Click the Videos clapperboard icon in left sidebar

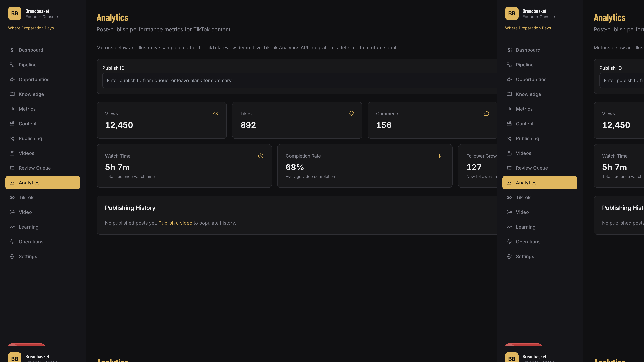(x=12, y=153)
